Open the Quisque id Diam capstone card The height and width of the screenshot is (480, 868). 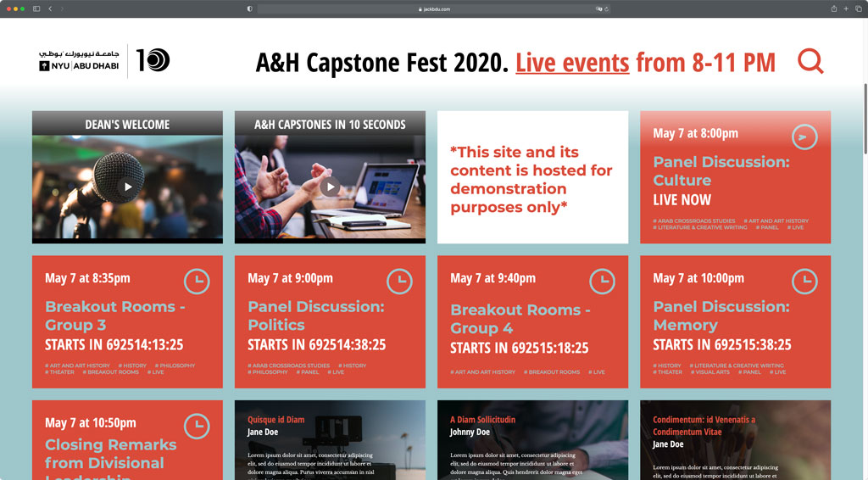click(330, 440)
